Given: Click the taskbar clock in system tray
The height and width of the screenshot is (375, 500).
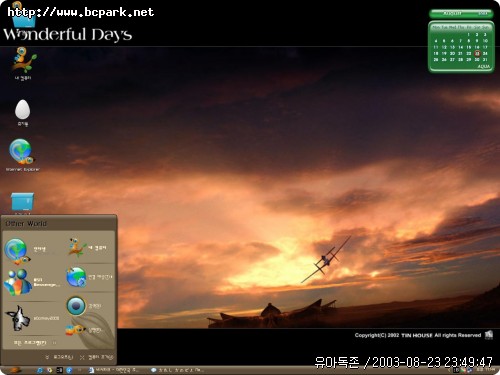Looking at the screenshot, I should [485, 370].
